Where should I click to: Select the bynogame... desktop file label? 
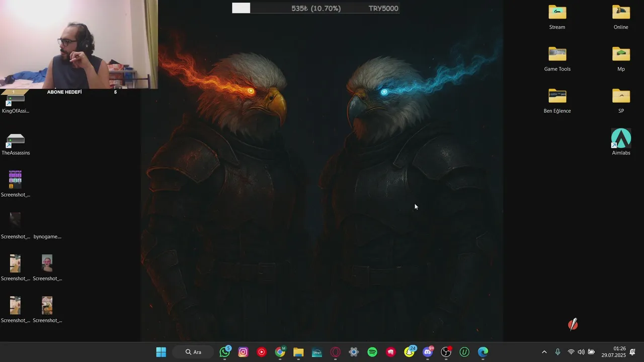(x=47, y=236)
